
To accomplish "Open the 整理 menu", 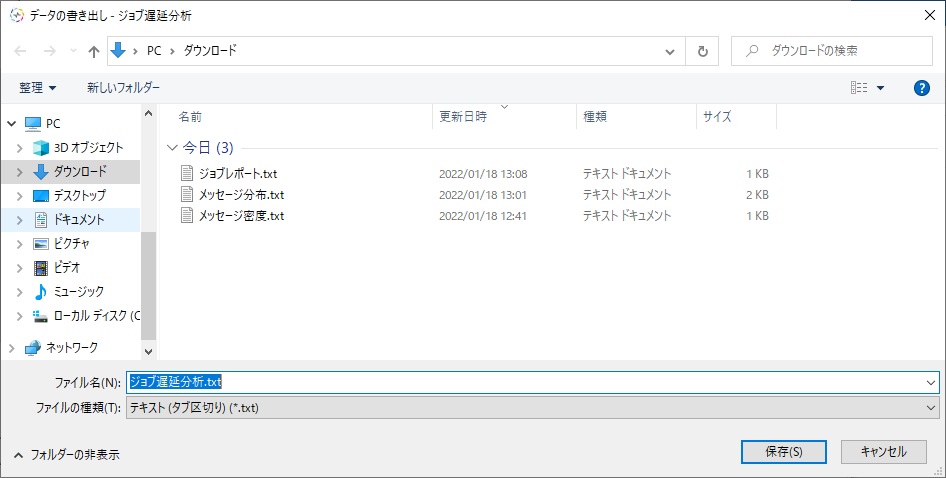I will click(37, 88).
